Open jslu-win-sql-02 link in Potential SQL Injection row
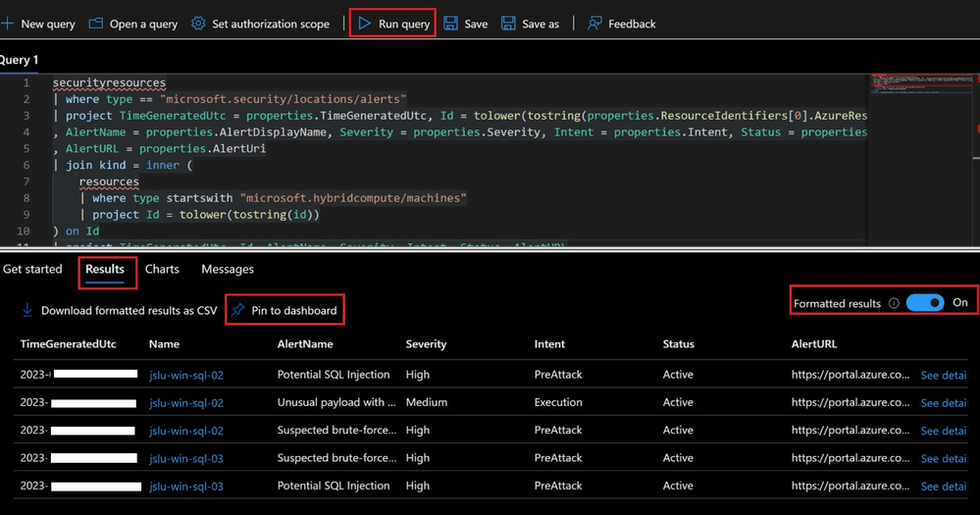This screenshot has width=980, height=515. click(186, 375)
